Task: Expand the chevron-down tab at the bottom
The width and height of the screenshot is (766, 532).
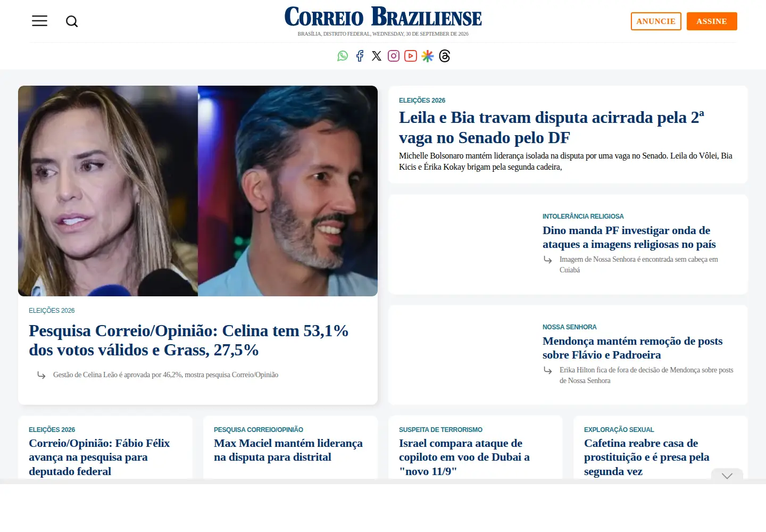Action: click(727, 476)
